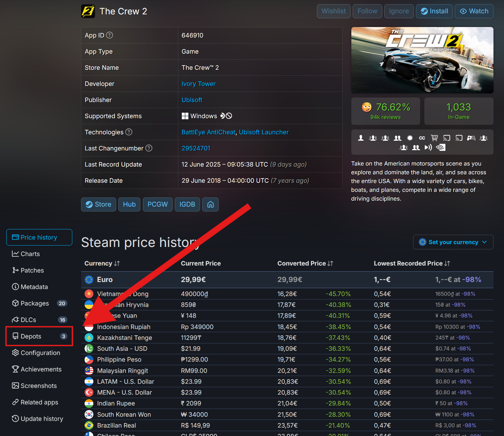The height and width of the screenshot is (436, 504).
Task: View Achievements in sidebar
Action: pyautogui.click(x=39, y=369)
